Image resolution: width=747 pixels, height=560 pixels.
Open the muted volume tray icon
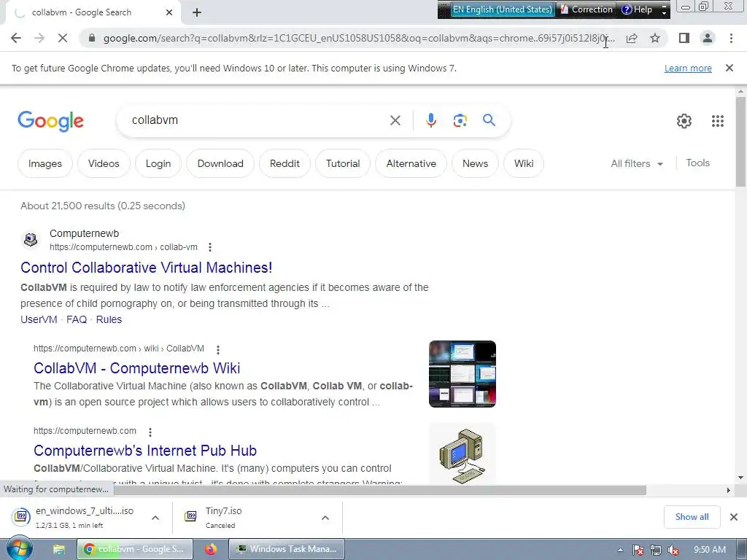coord(673,550)
